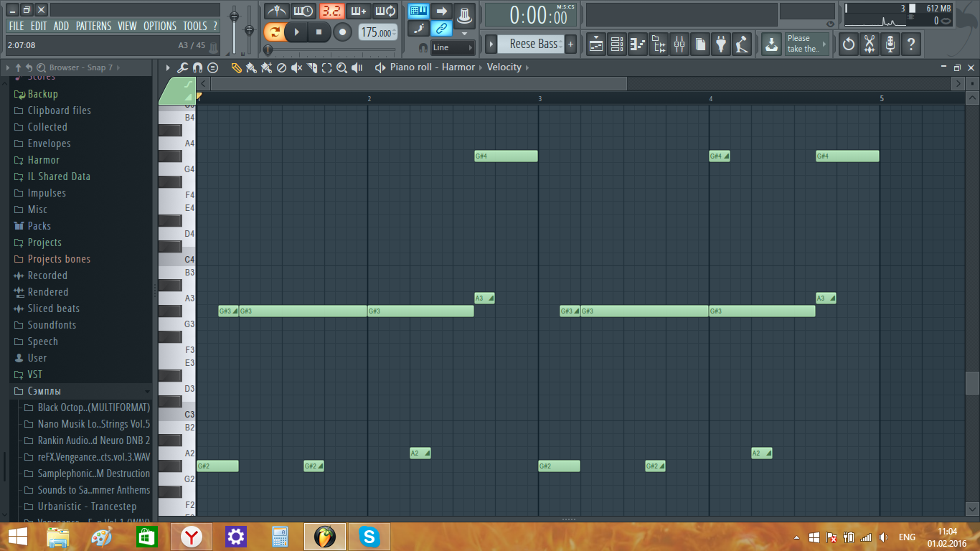Click the Stop button

[319, 32]
